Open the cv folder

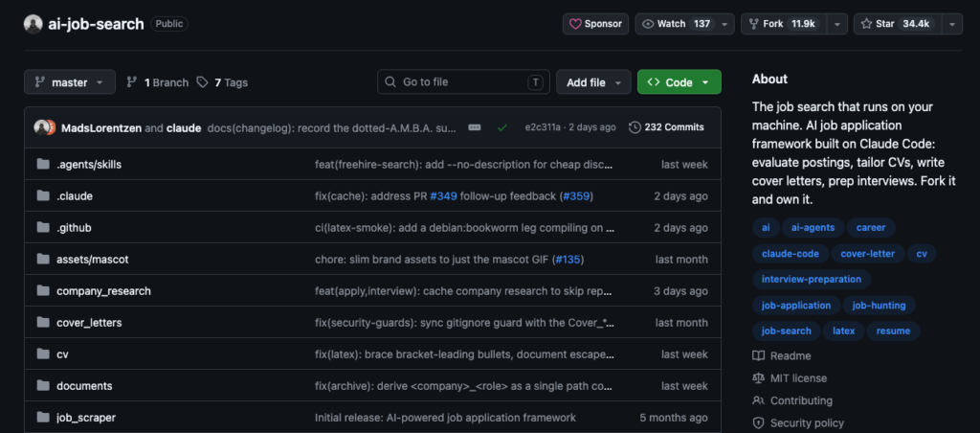point(62,354)
